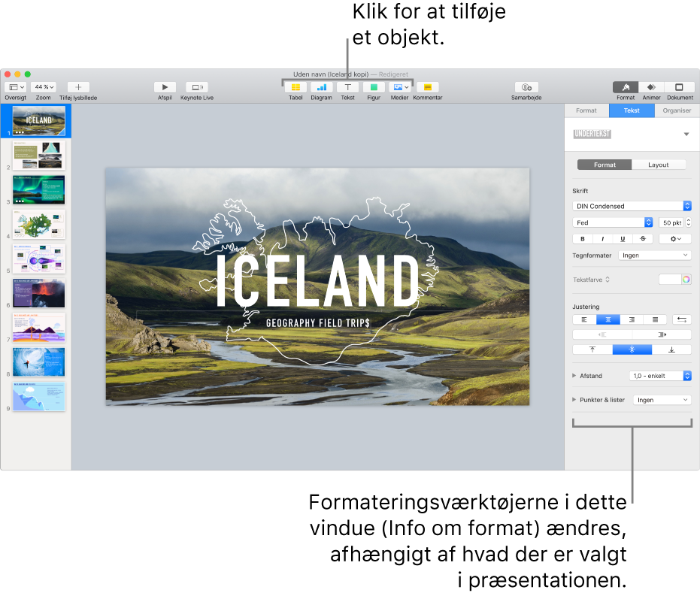Open advanced text options gear menu
The image size is (700, 596).
(x=675, y=239)
